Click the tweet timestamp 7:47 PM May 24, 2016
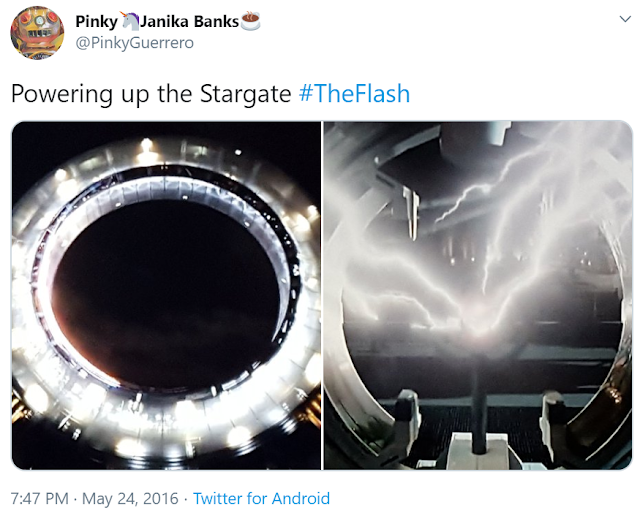 click(95, 498)
